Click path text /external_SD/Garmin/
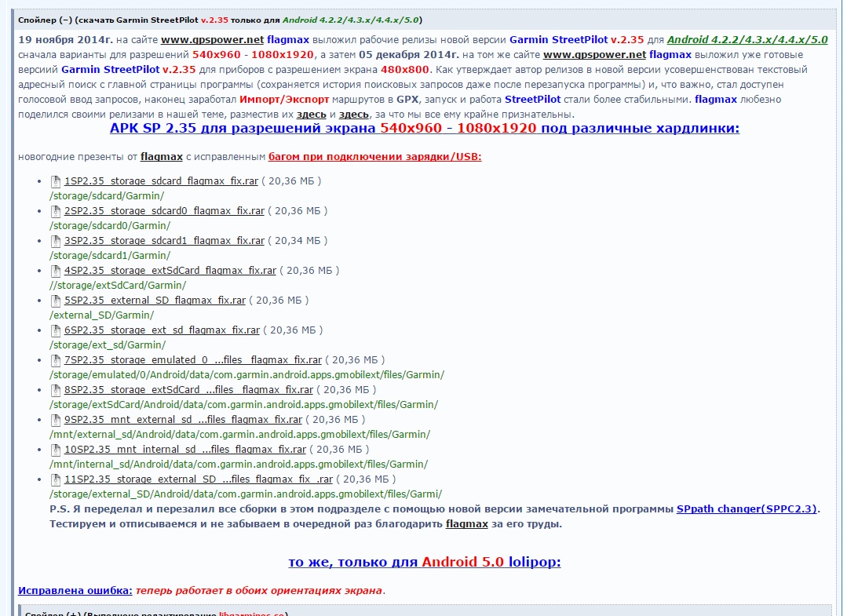 101,315
